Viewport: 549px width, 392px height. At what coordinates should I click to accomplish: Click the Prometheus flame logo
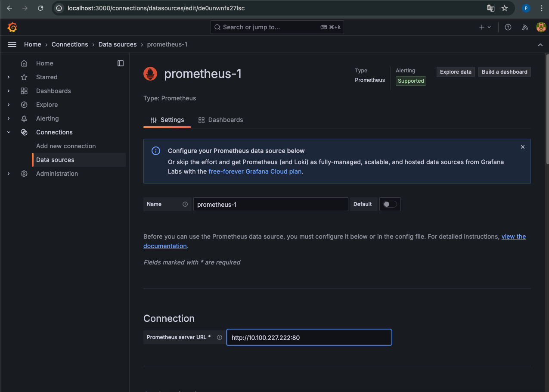pos(150,74)
